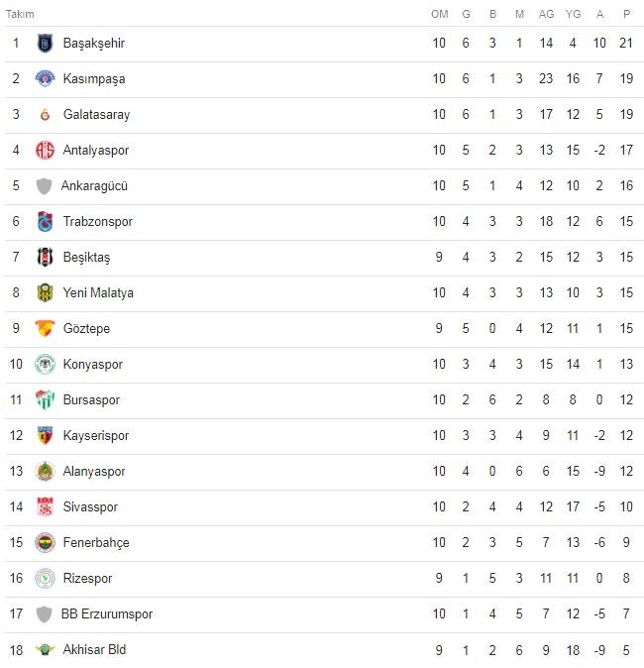Viewport: 644px width, 668px height.
Task: Click the Sivasspor club crest
Action: coord(45,507)
